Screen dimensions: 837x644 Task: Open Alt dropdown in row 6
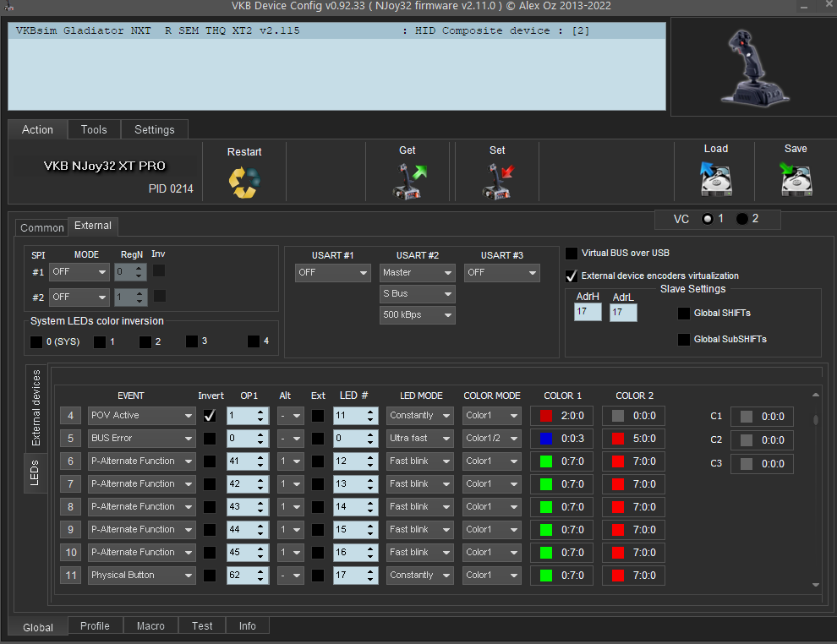[290, 461]
